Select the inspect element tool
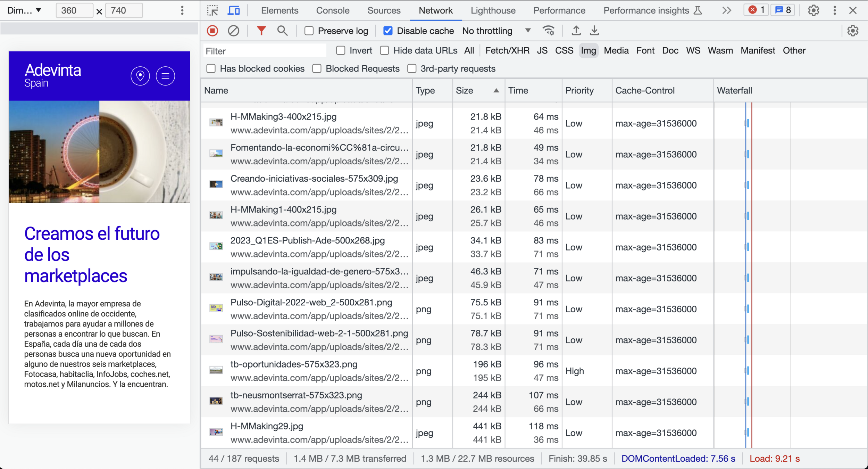 (x=212, y=10)
